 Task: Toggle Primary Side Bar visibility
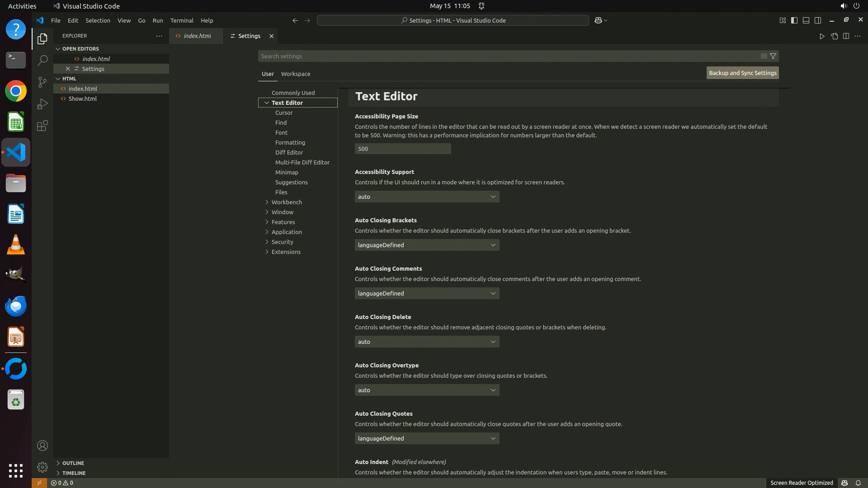(794, 20)
